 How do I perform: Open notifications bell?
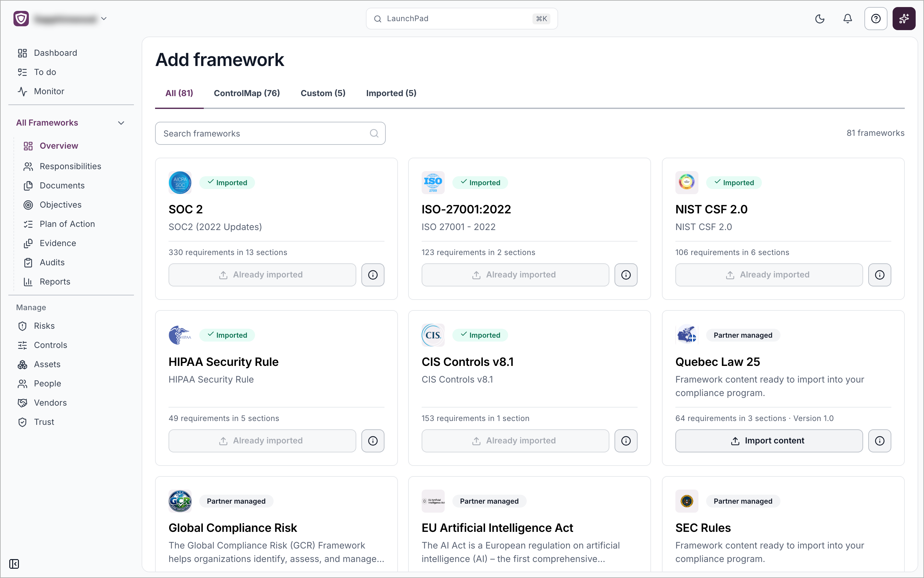[x=847, y=19]
